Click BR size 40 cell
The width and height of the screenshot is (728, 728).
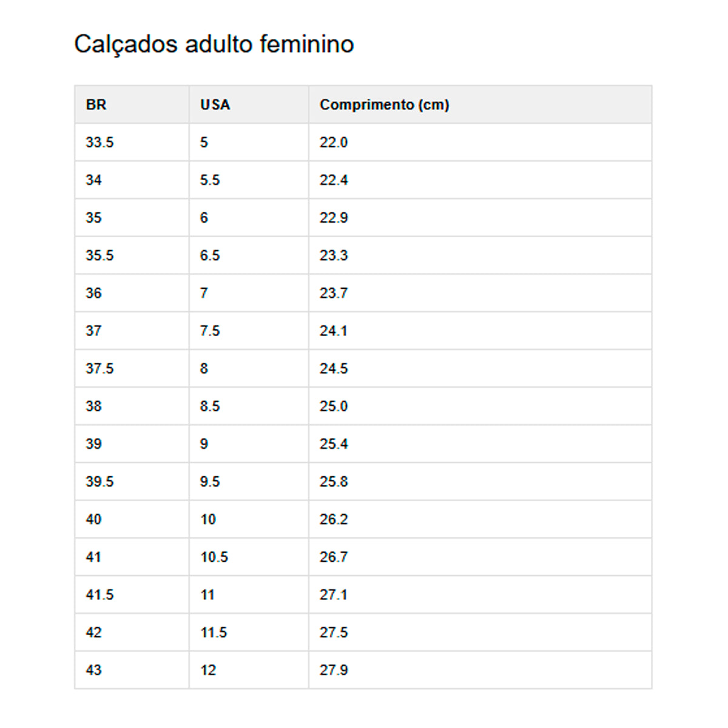coord(93,519)
